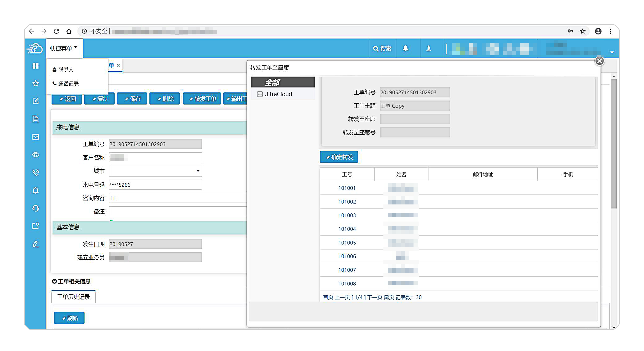Viewport: 644px width, 351px height.
Task: Open the export share sidebar icon
Action: pyautogui.click(x=35, y=226)
